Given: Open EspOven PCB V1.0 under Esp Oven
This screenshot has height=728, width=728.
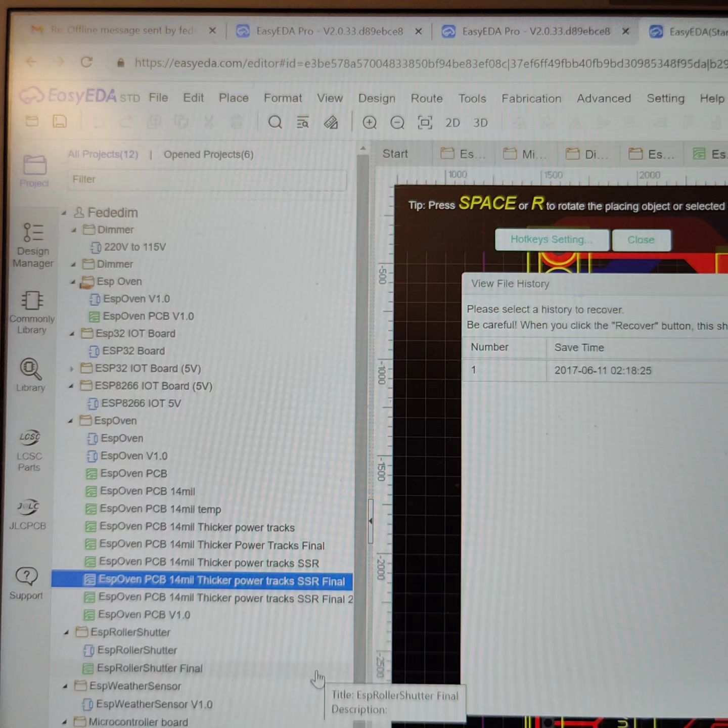Looking at the screenshot, I should point(148,316).
